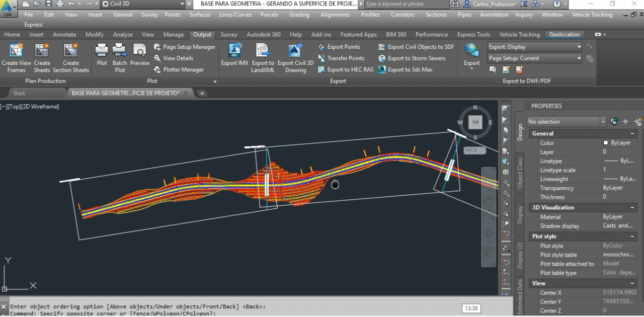Image resolution: width=644 pixels, height=317 pixels.
Task: Click the Plot printer icon in quick access toolbar
Action: point(60,4)
